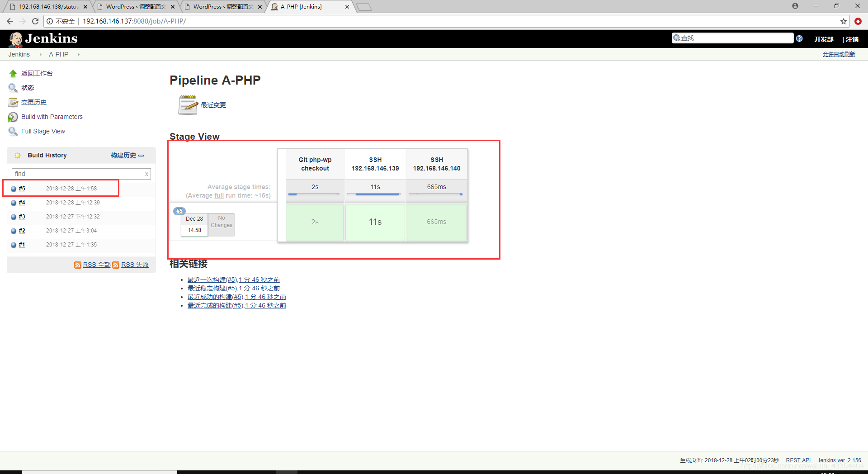The image size is (868, 474).
Task: Open 最近成功的构建(#5) link
Action: pyautogui.click(x=237, y=297)
